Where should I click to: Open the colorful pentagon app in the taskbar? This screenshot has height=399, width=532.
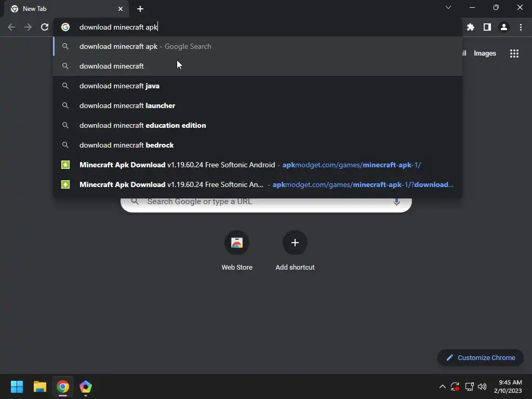coord(86,387)
